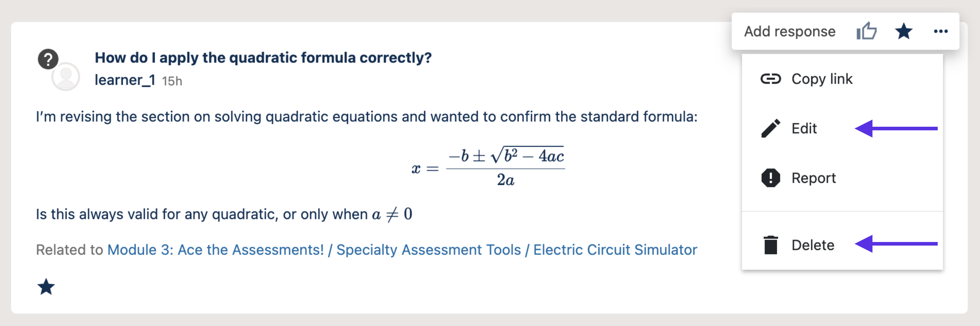Click the Edit pencil icon
980x326 pixels.
tap(770, 128)
